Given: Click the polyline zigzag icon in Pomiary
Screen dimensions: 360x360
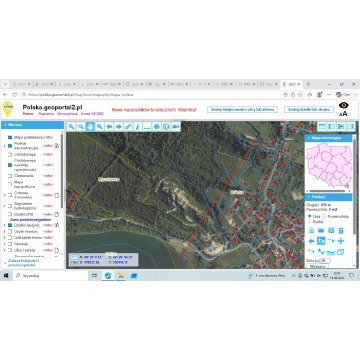Looking at the screenshot, I should 321,252.
